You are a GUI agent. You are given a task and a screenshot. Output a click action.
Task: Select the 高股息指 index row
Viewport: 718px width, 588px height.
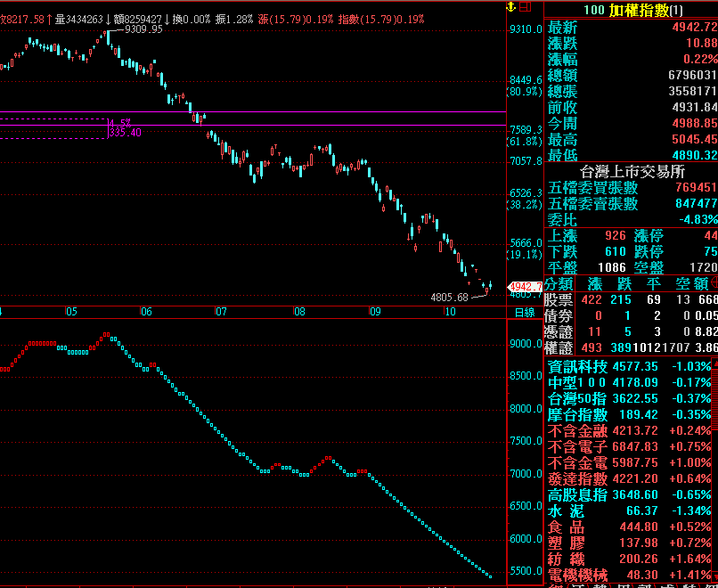coord(627,494)
